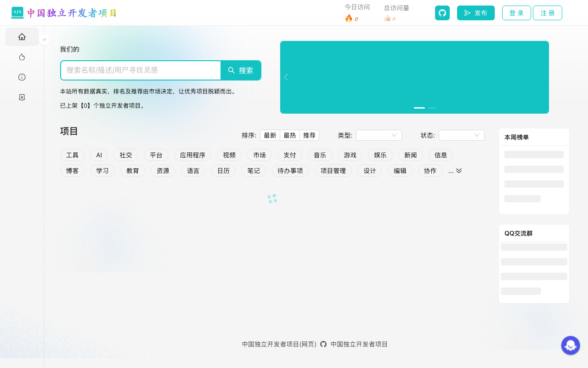Image resolution: width=588 pixels, height=368 pixels.
Task: Sort projects by 最热
Action: pos(290,135)
